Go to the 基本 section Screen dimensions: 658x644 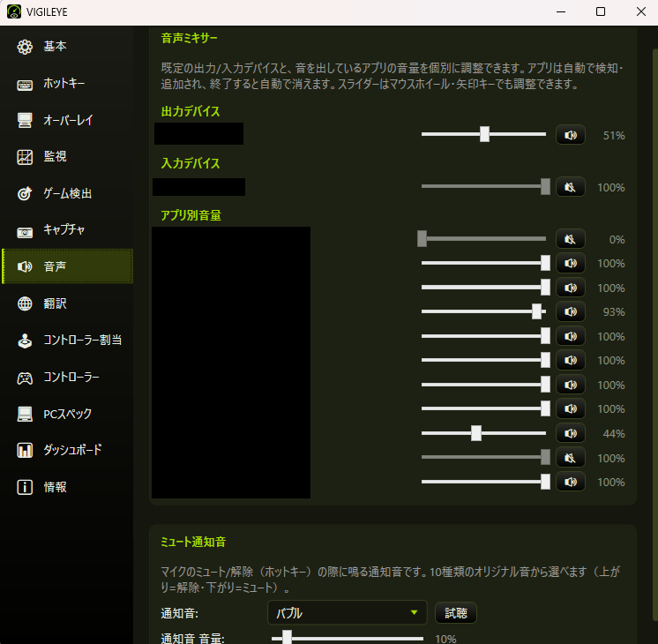tap(68, 46)
